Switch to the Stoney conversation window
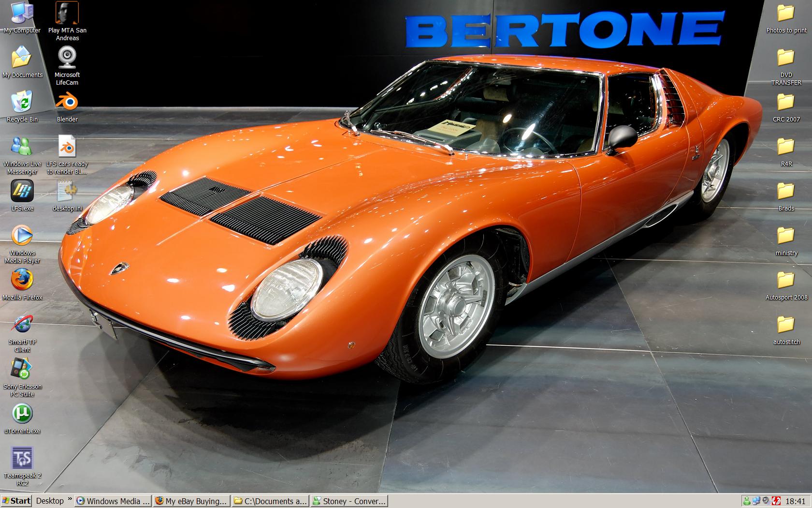Image resolution: width=812 pixels, height=508 pixels. point(349,501)
